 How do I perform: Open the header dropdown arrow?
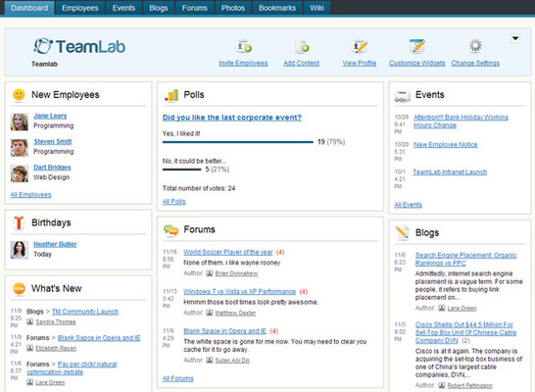click(515, 38)
